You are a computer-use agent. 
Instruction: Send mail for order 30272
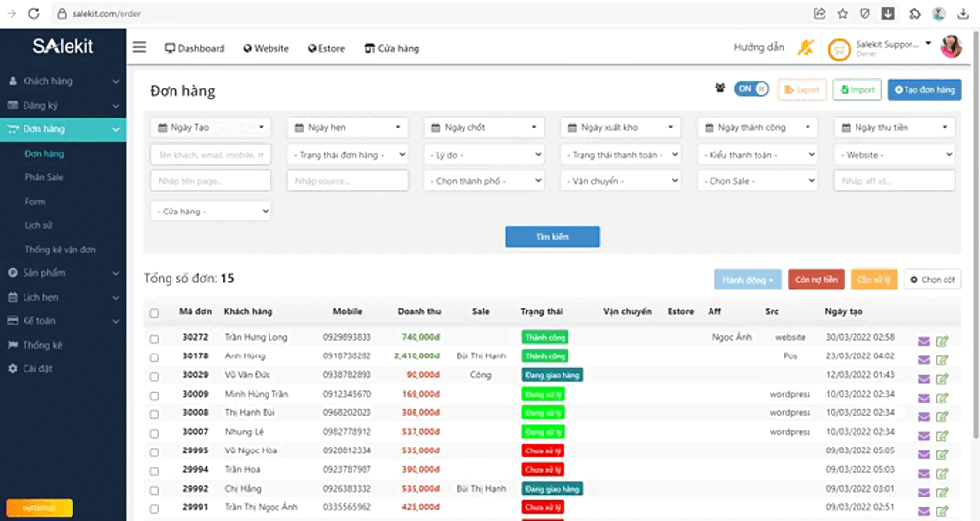924,341
